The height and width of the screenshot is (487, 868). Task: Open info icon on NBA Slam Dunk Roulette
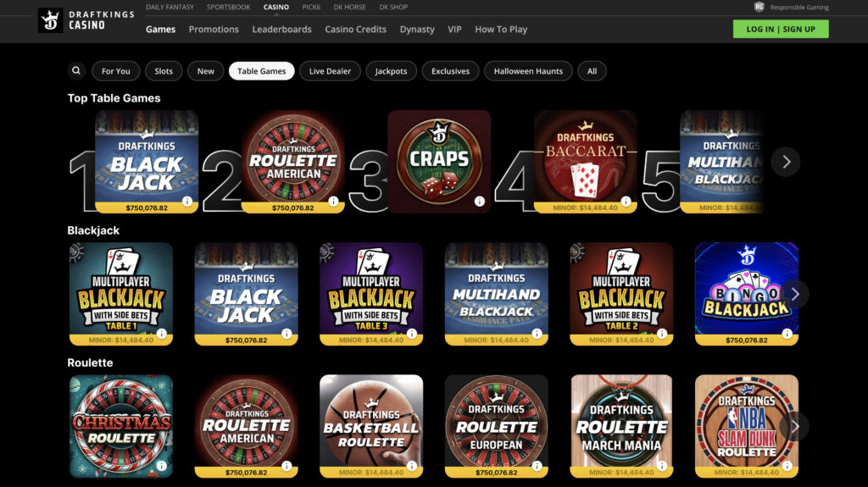[787, 466]
